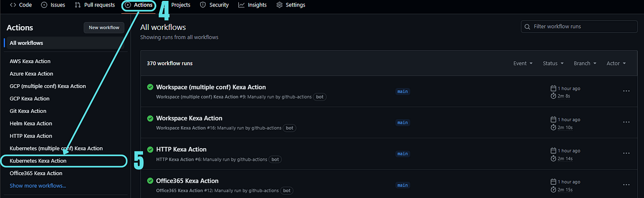Screen dimensions: 644x198
Task: Click success icon of Workspace Kexa Action run
Action: click(x=150, y=118)
